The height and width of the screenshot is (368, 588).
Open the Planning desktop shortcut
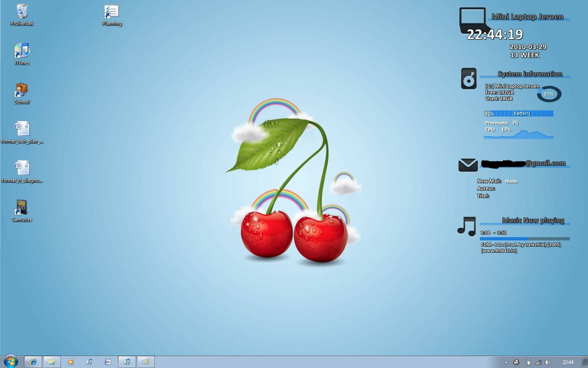click(x=112, y=15)
